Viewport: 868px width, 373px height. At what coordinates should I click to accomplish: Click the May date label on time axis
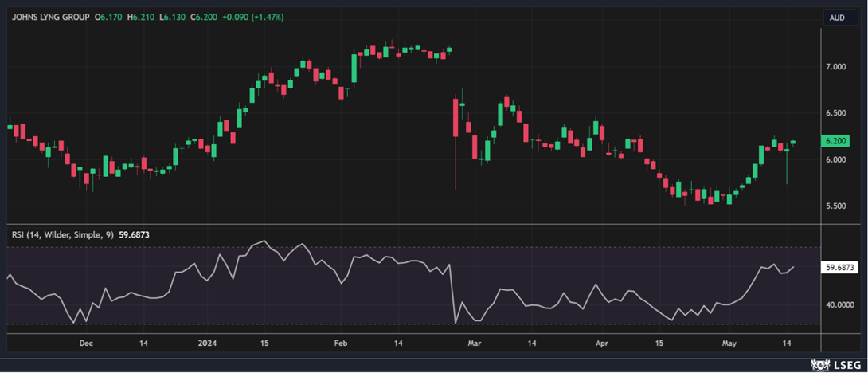pyautogui.click(x=731, y=343)
